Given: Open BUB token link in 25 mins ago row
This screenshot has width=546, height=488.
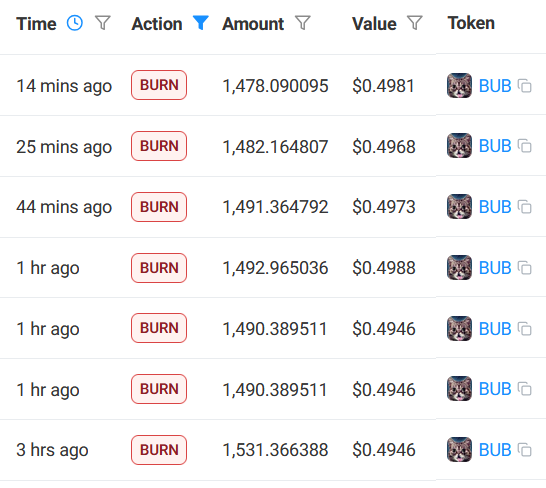Looking at the screenshot, I should point(495,146).
